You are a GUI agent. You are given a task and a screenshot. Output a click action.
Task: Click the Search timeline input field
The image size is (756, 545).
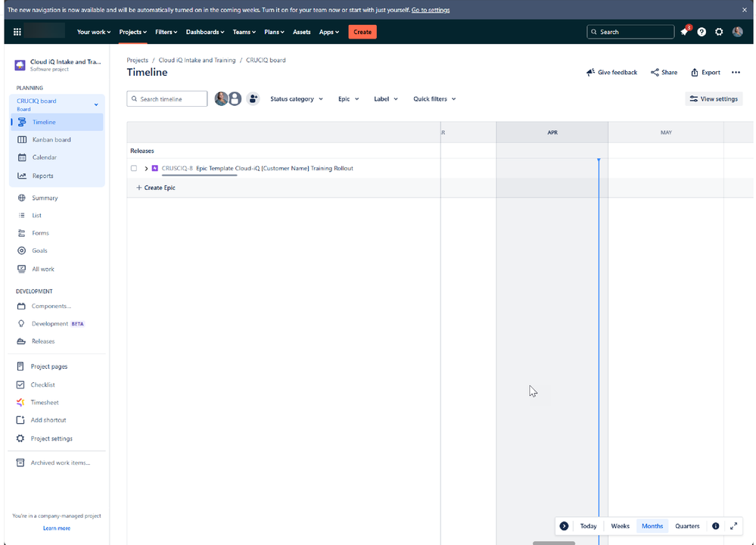point(166,99)
